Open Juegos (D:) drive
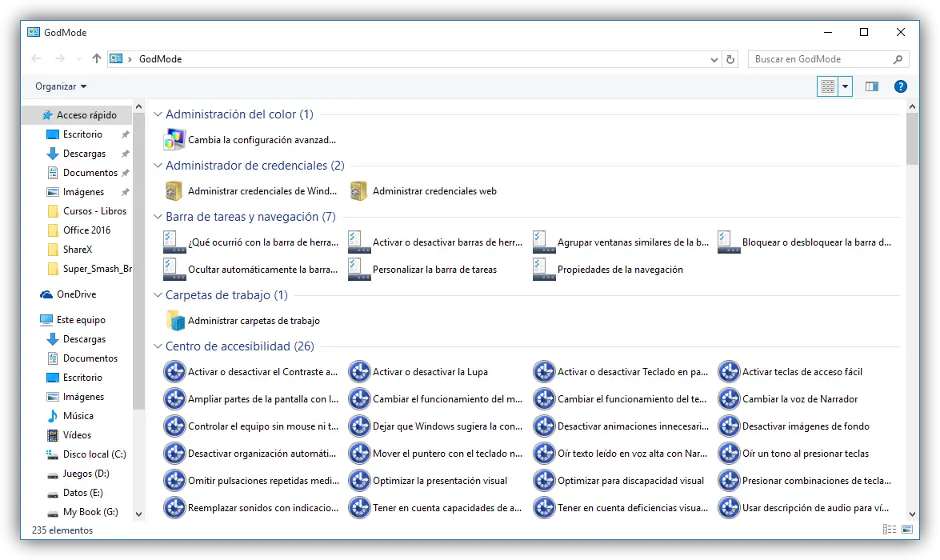The image size is (940, 560). tap(78, 474)
